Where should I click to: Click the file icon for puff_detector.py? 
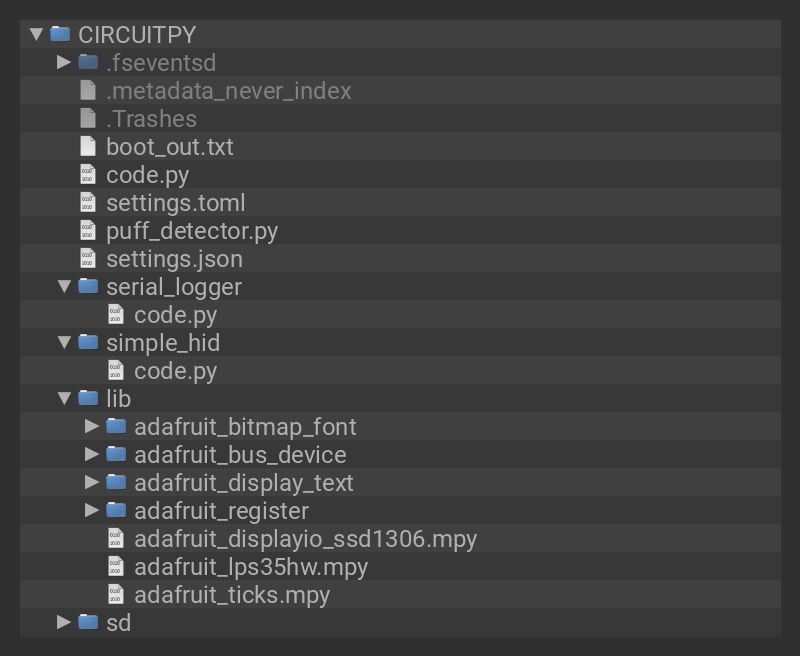click(x=89, y=230)
